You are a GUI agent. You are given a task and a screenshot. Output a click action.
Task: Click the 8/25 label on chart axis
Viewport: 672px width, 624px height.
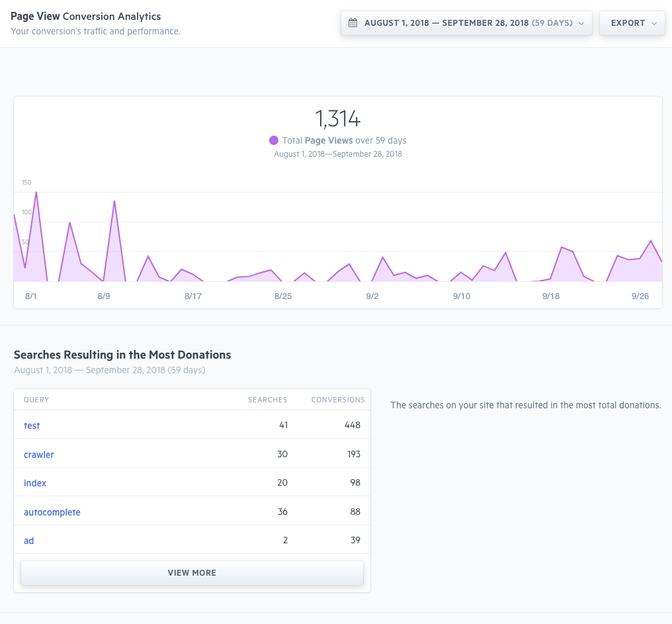point(283,296)
